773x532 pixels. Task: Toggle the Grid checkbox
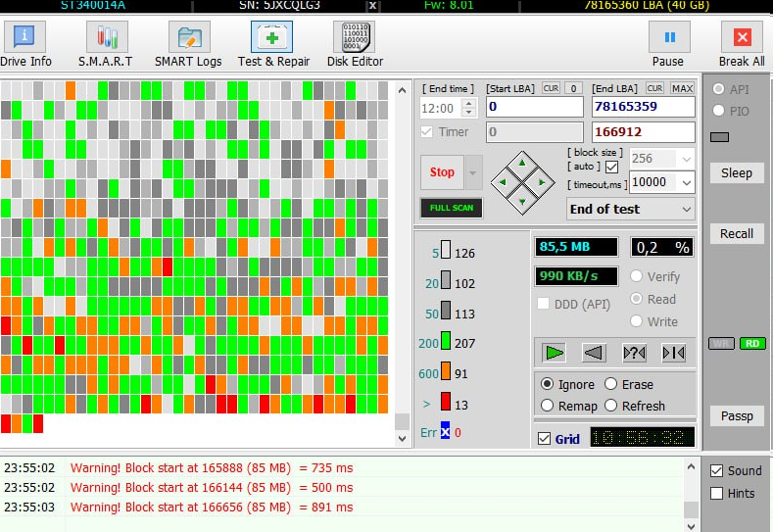[x=545, y=439]
